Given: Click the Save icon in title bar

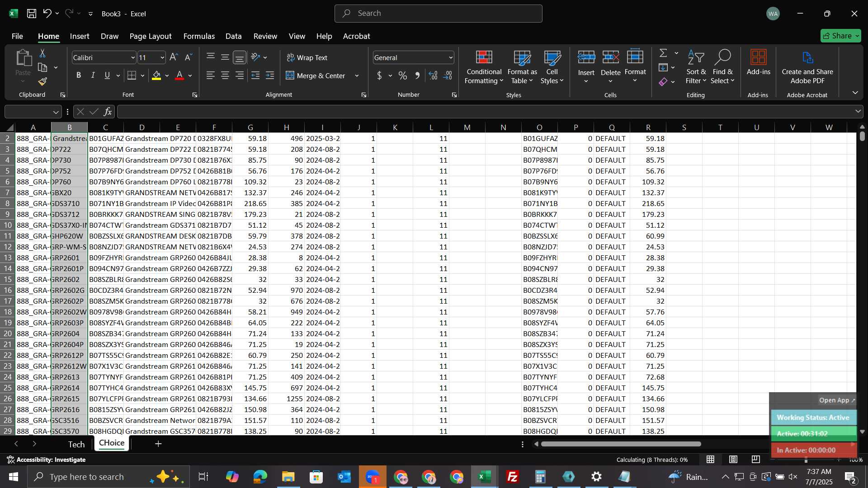Looking at the screenshot, I should tap(31, 14).
